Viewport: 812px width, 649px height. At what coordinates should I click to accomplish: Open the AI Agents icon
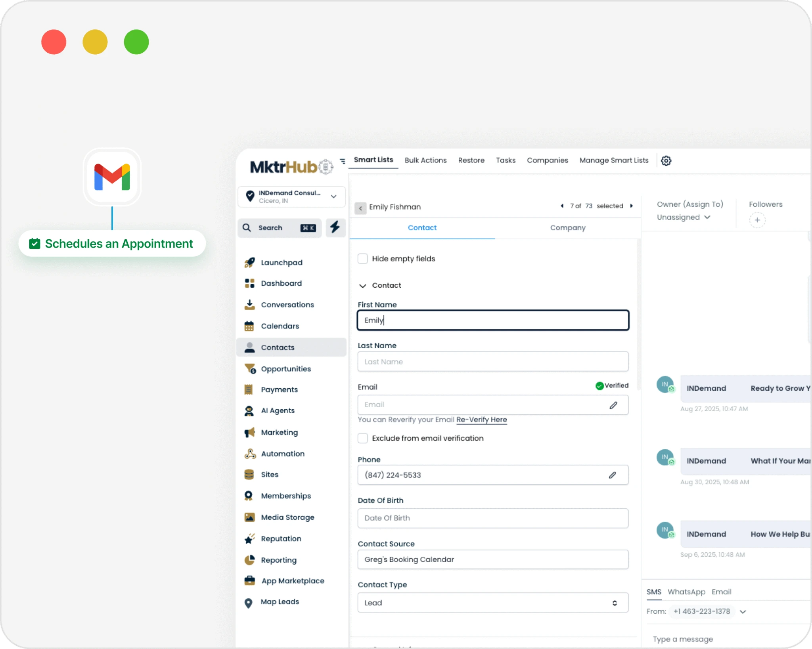[249, 411]
